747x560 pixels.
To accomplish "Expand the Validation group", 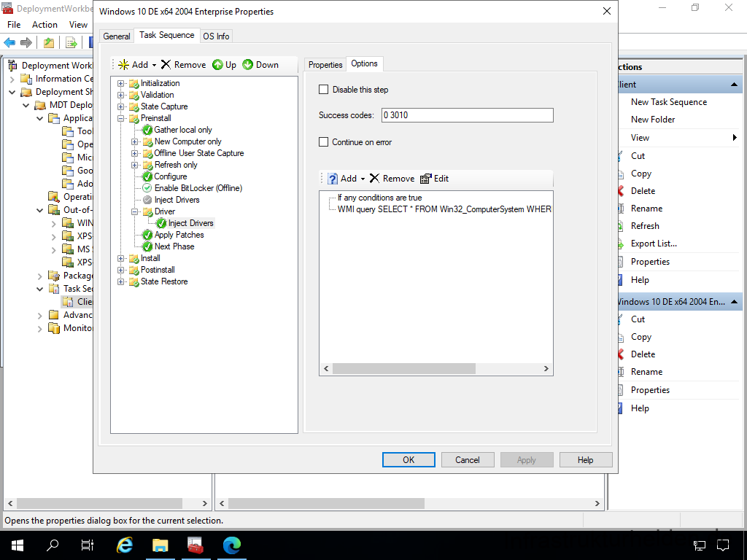I will (120, 96).
